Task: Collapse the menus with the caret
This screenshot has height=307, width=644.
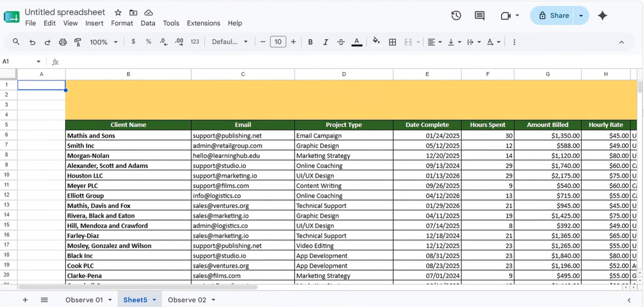Action: 621,42
